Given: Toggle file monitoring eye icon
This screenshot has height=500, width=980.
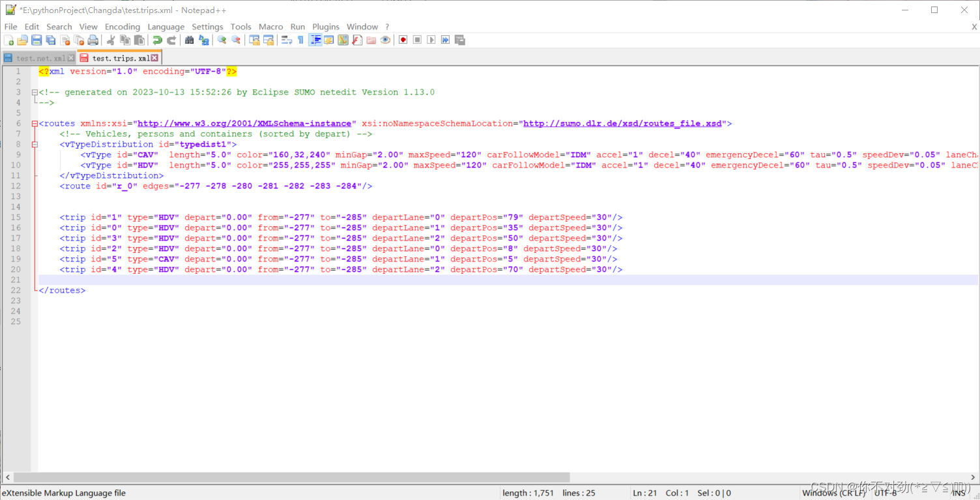Looking at the screenshot, I should point(385,40).
